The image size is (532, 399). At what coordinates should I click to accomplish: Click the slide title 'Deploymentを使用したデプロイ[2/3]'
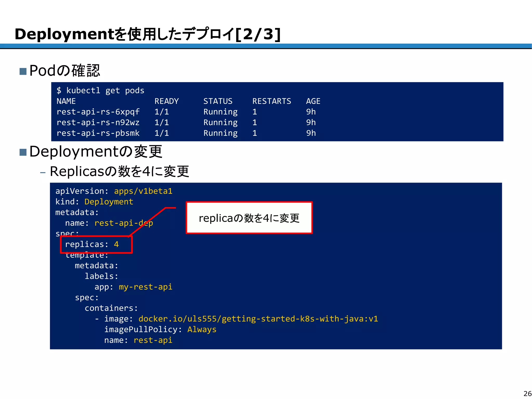pyautogui.click(x=148, y=34)
